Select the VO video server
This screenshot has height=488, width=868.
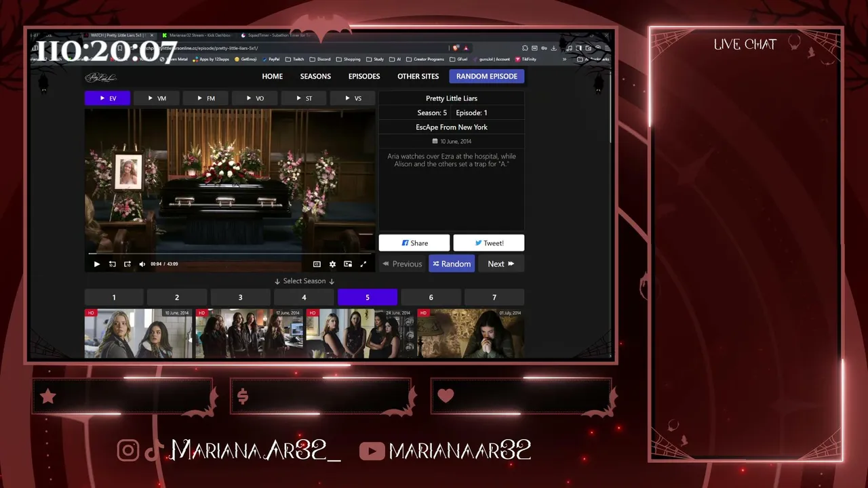coord(254,98)
